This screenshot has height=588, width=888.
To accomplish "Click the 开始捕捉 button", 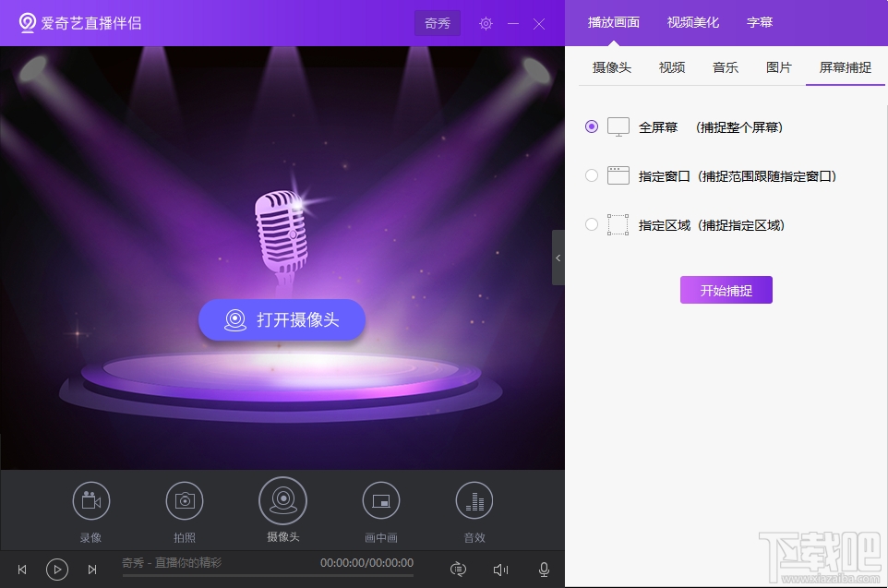I will 726,289.
